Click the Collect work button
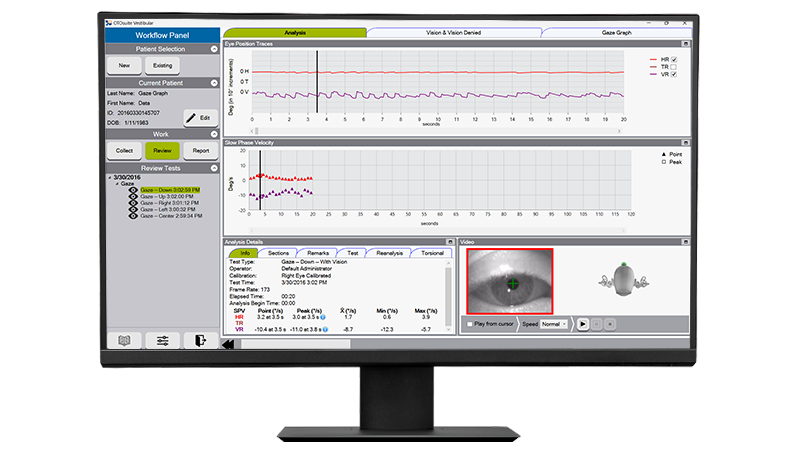Viewport: 800px width, 450px height. [x=124, y=150]
